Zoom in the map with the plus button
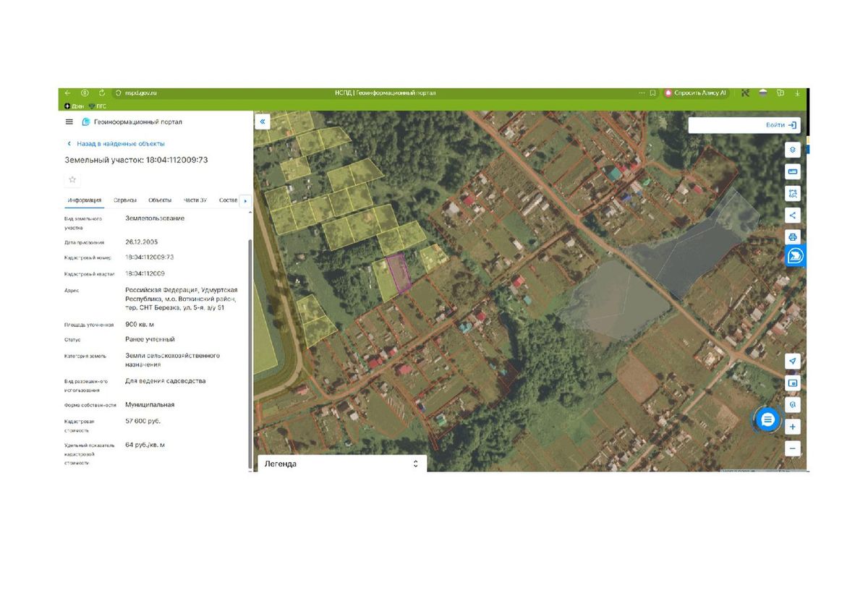The image size is (868, 614). (x=793, y=427)
